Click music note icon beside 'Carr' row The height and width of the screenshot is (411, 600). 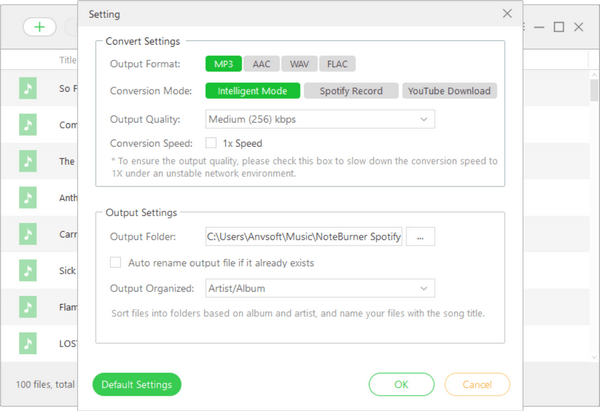pos(28,234)
